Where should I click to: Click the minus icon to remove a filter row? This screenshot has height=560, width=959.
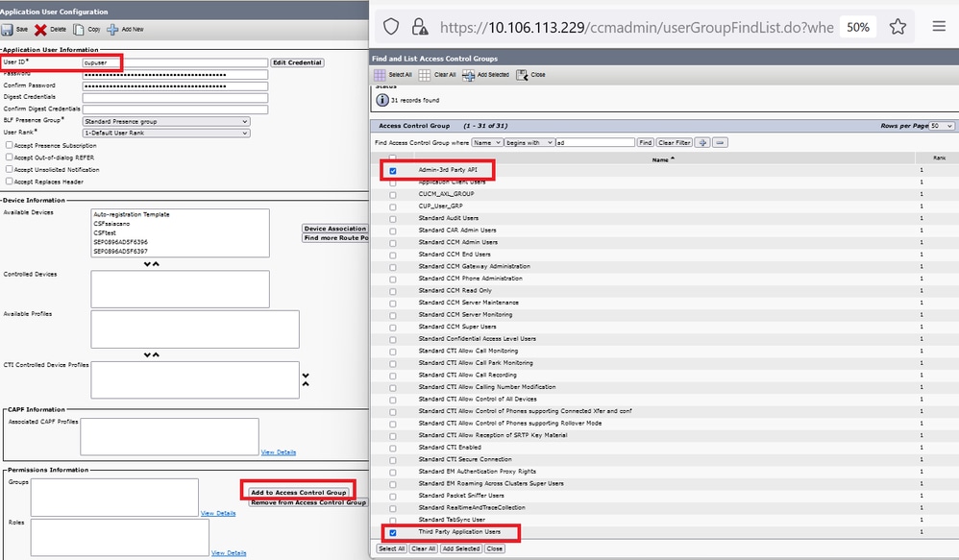(720, 142)
